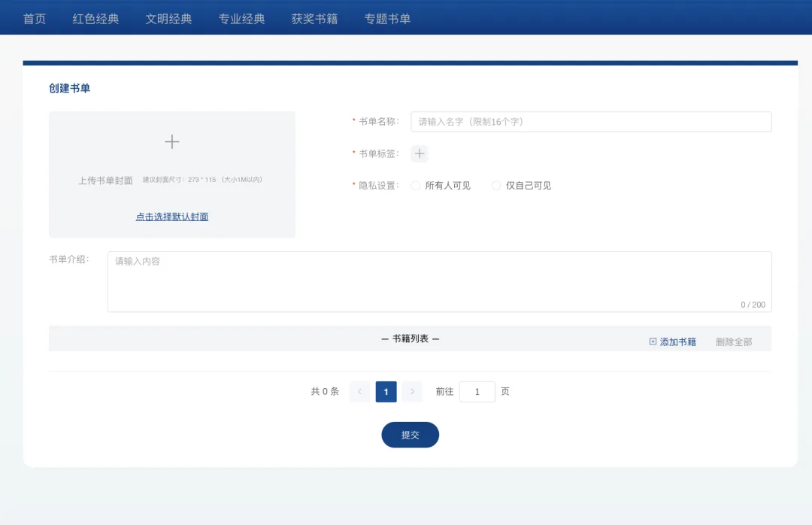This screenshot has width=812, height=525.
Task: Navigate to 专业经典 section
Action: point(241,19)
